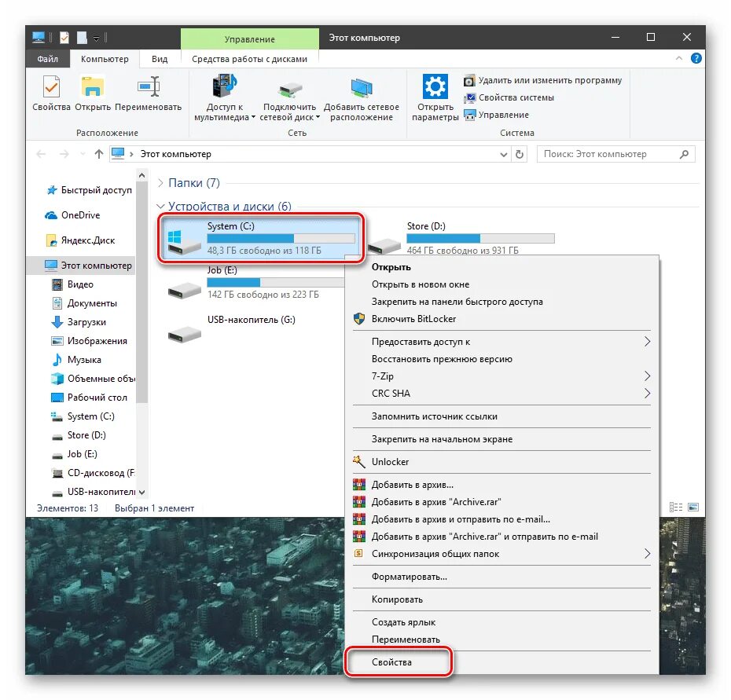
Task: Choose Unlocker in context menu
Action: click(x=501, y=462)
